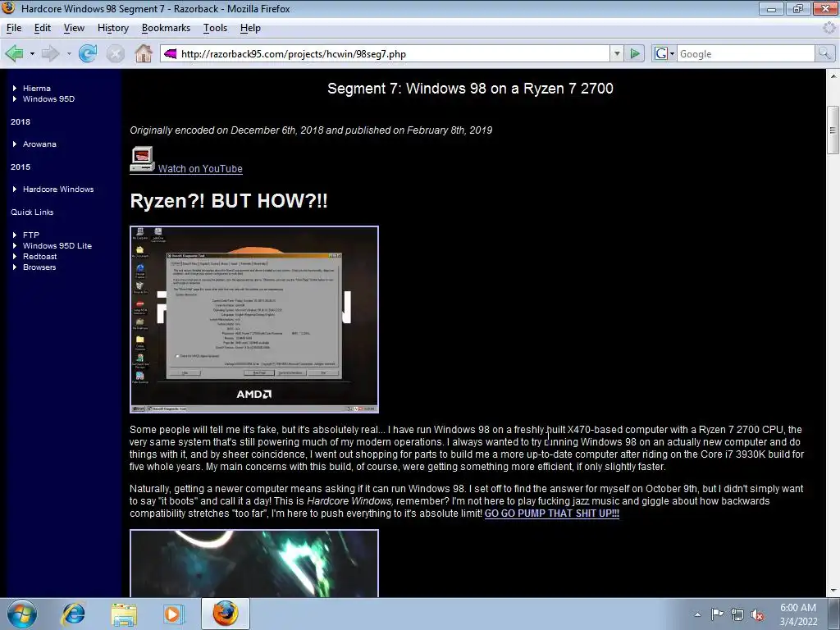This screenshot has height=630, width=840.
Task: Open the Action Center flag icon
Action: pyautogui.click(x=717, y=614)
